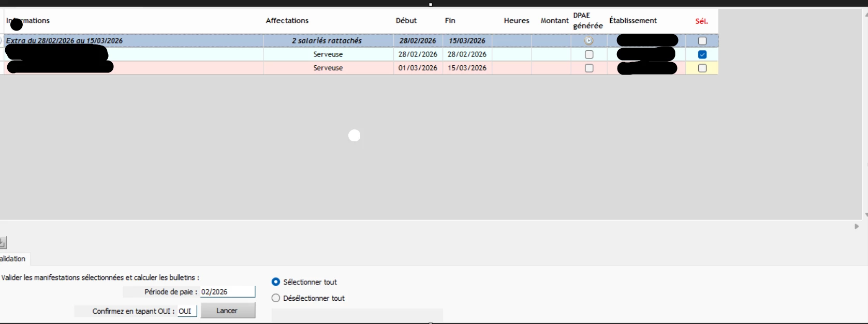This screenshot has width=868, height=324.
Task: Click the small icon above the Validation tab
Action: [3, 242]
